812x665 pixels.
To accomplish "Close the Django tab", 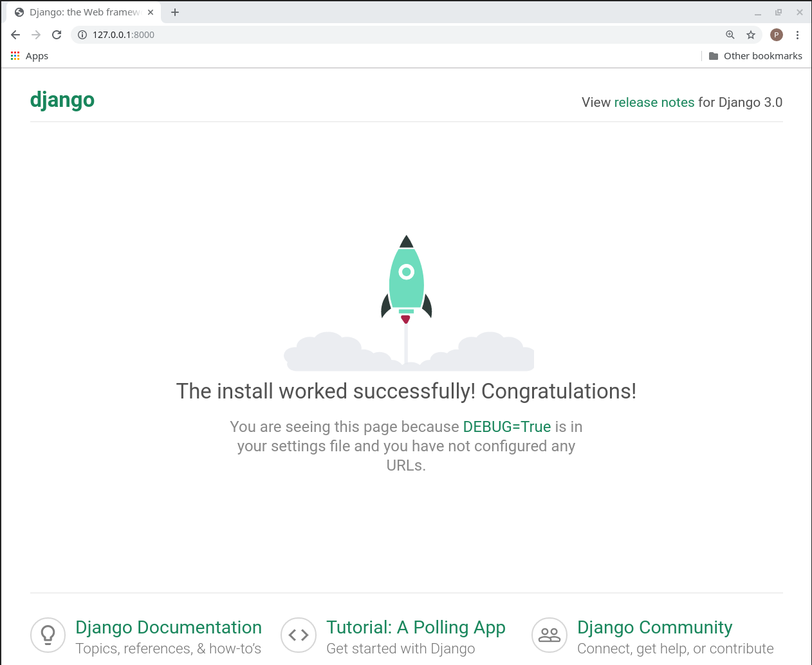I will (151, 12).
